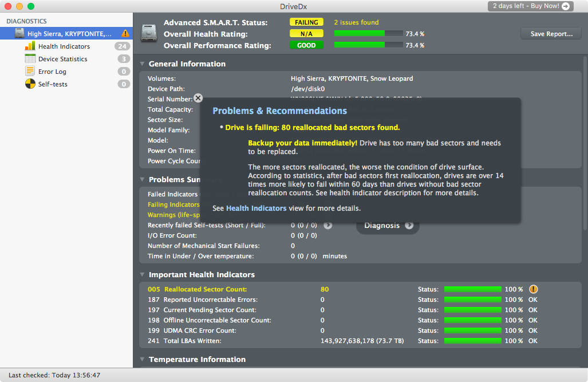This screenshot has width=588, height=382.
Task: Click the warning icon for Reallocated Sector Count
Action: click(533, 289)
